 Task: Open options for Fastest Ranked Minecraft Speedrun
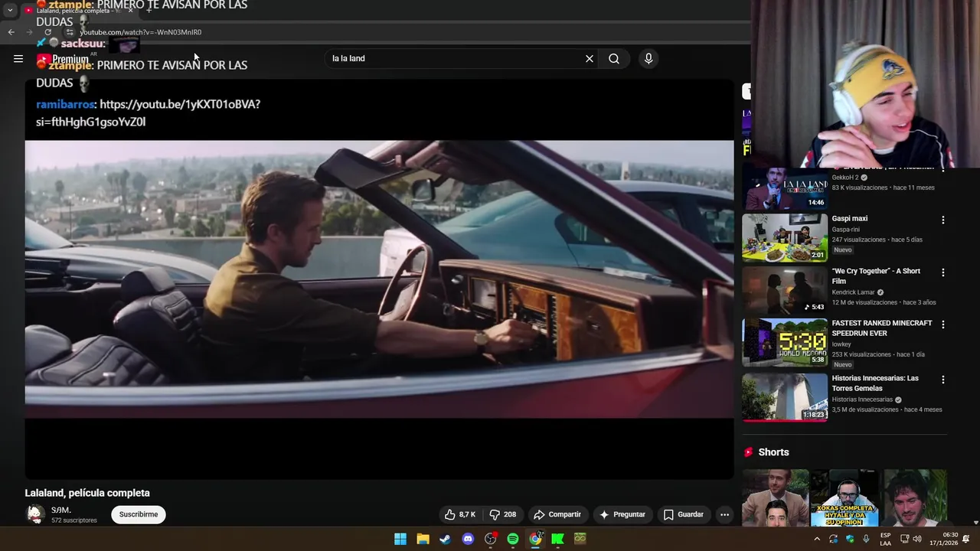[x=942, y=324]
